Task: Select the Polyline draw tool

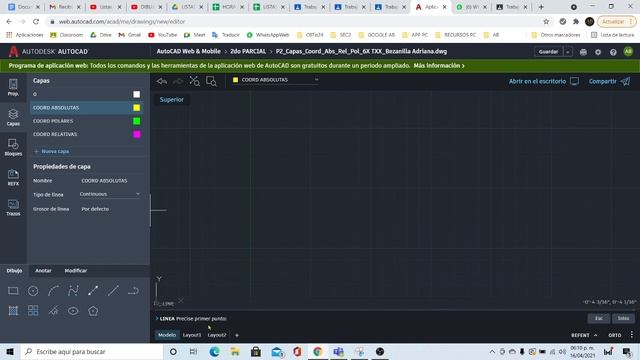Action: click(x=133, y=291)
